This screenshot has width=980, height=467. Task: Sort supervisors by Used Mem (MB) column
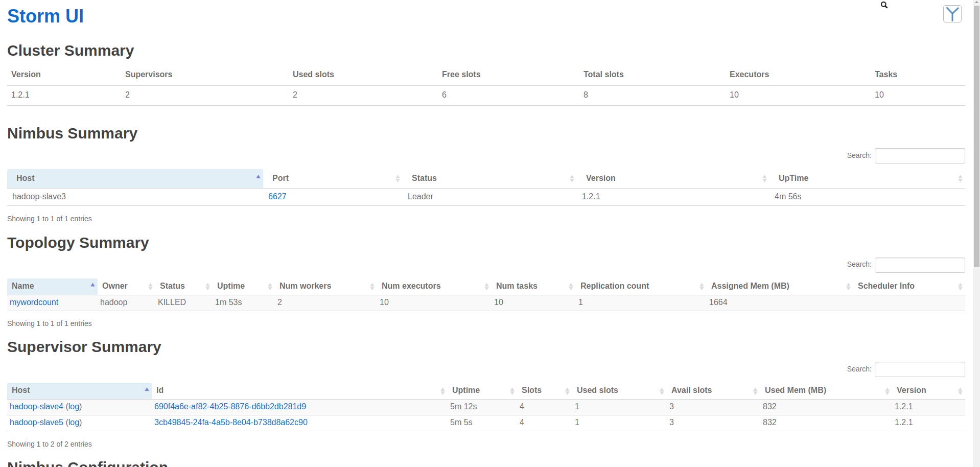826,390
